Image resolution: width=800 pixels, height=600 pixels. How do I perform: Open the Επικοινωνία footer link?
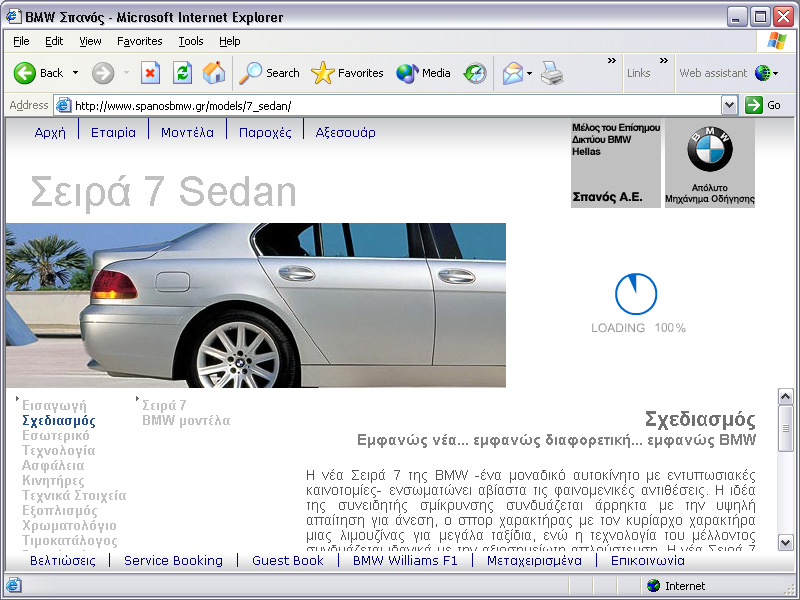point(648,561)
